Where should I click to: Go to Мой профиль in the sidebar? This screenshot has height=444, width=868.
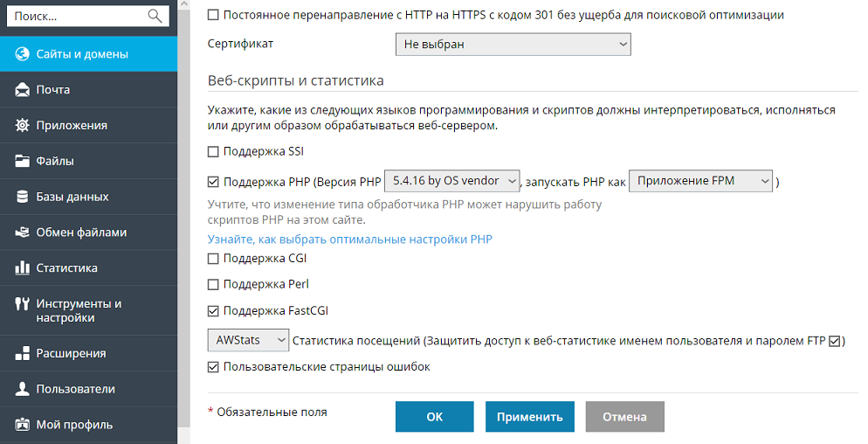point(74,426)
